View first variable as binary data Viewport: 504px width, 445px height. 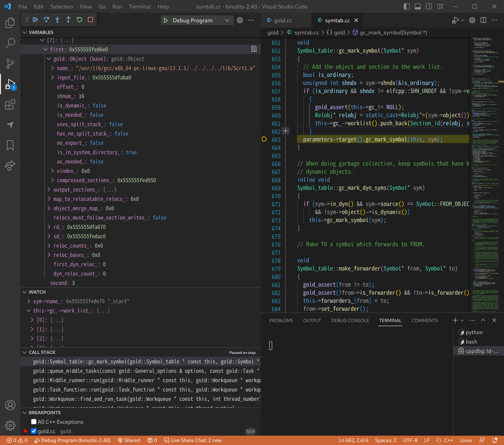(254, 49)
